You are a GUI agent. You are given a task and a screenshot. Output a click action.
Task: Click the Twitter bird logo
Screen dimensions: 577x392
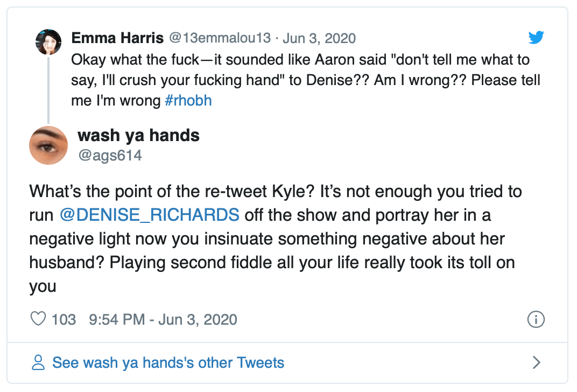pos(536,38)
